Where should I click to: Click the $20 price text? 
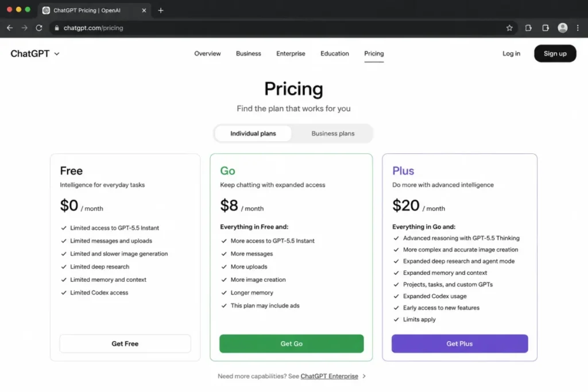pos(406,205)
